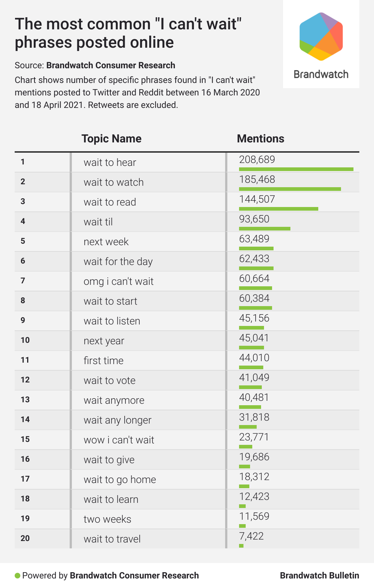
Task: Click the 45,041 value for next year
Action: click(x=254, y=338)
